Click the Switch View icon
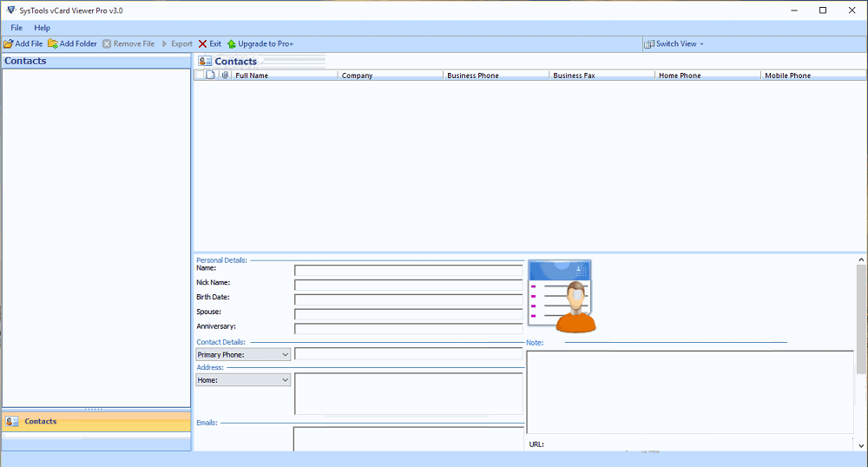The width and height of the screenshot is (868, 467). tap(649, 43)
